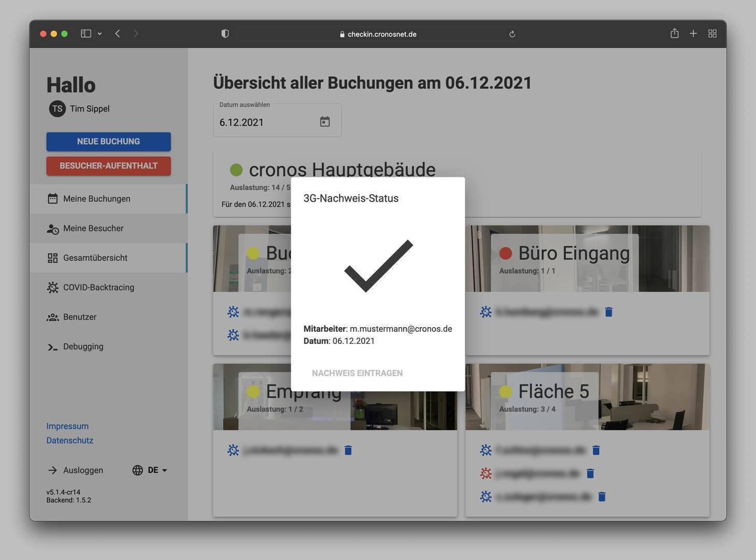Viewport: 756px width, 560px height.
Task: Expand the Safari sidebar options chevron
Action: coord(99,34)
